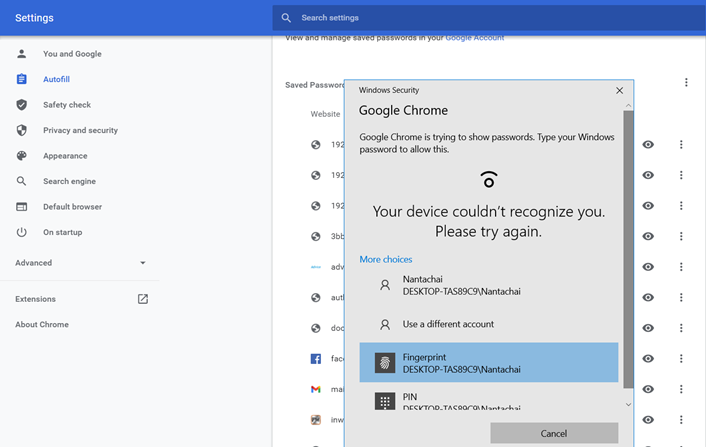The image size is (706, 447).
Task: Reveal password for the Facebook entry
Action: click(x=648, y=358)
